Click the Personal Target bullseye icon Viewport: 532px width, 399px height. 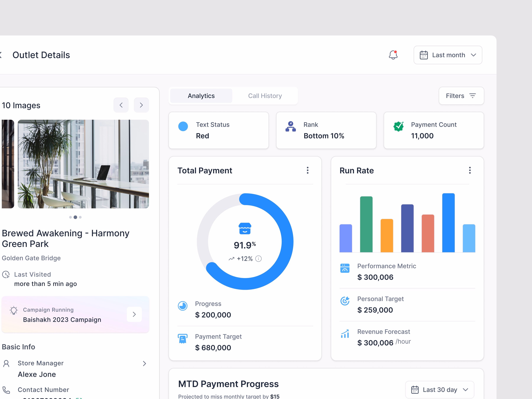(x=345, y=301)
